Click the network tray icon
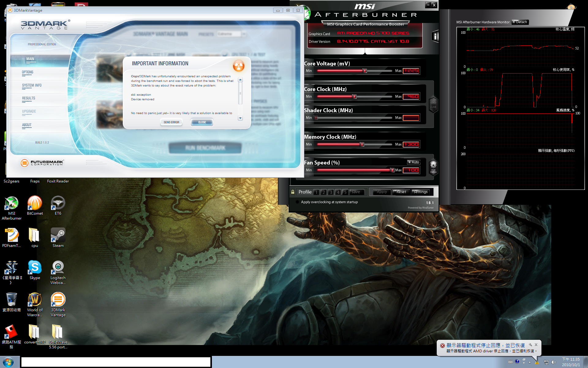The width and height of the screenshot is (588, 368). click(546, 362)
